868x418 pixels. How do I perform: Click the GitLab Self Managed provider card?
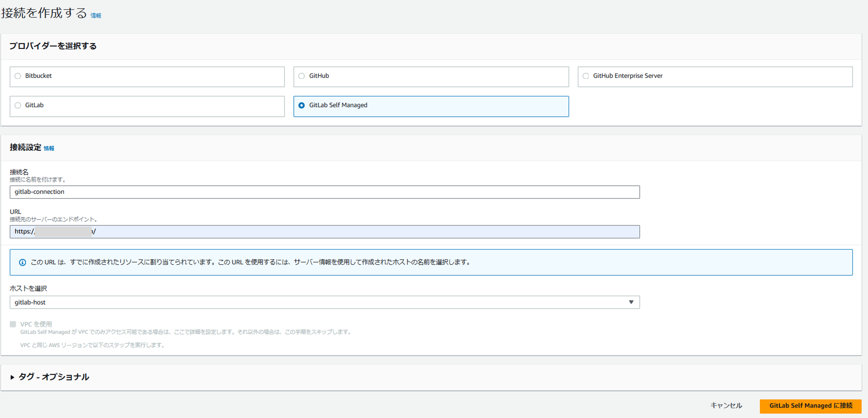pos(431,106)
